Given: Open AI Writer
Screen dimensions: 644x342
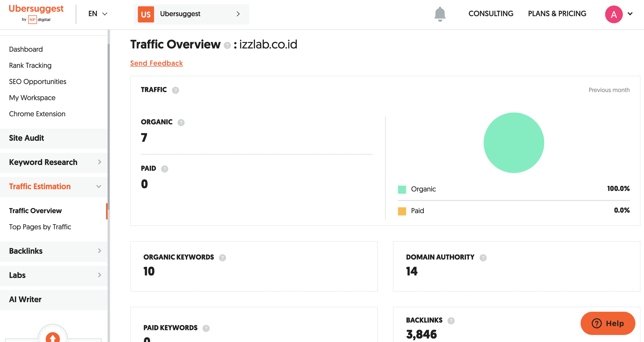Looking at the screenshot, I should click(x=54, y=300).
